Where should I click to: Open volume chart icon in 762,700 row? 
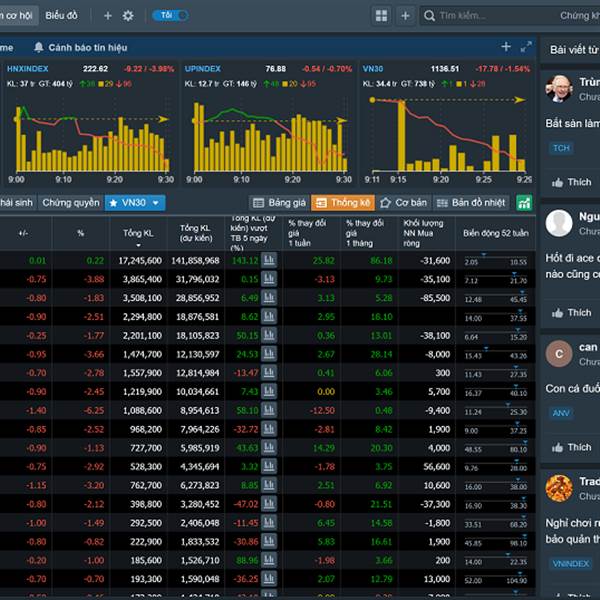pyautogui.click(x=269, y=485)
